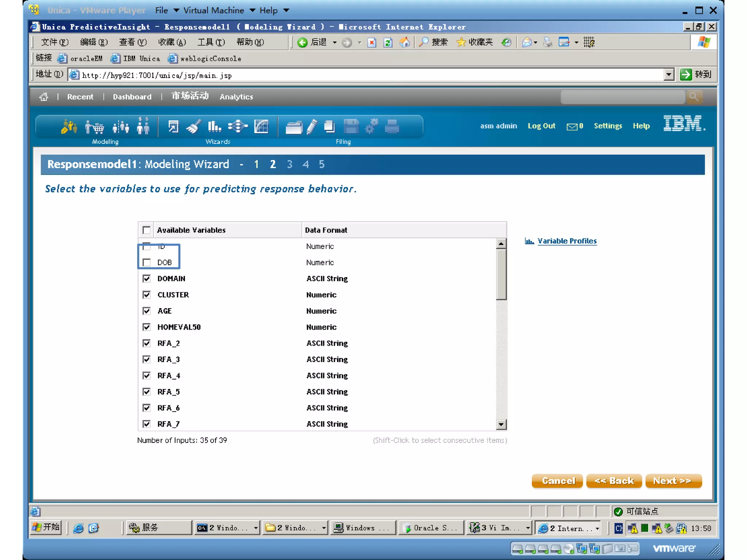Click the mail inbox envelope icon
This screenshot has width=747, height=560.
572,127
